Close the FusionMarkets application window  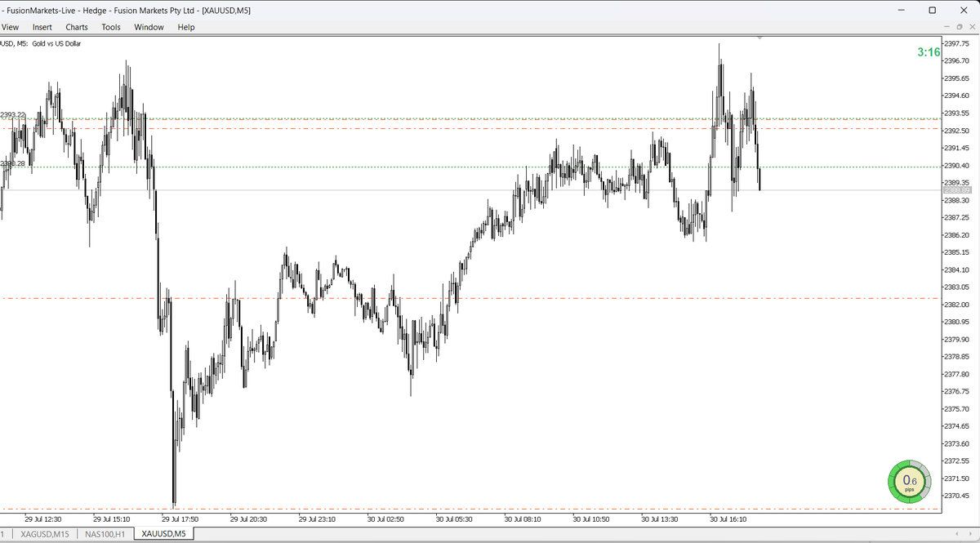(964, 10)
